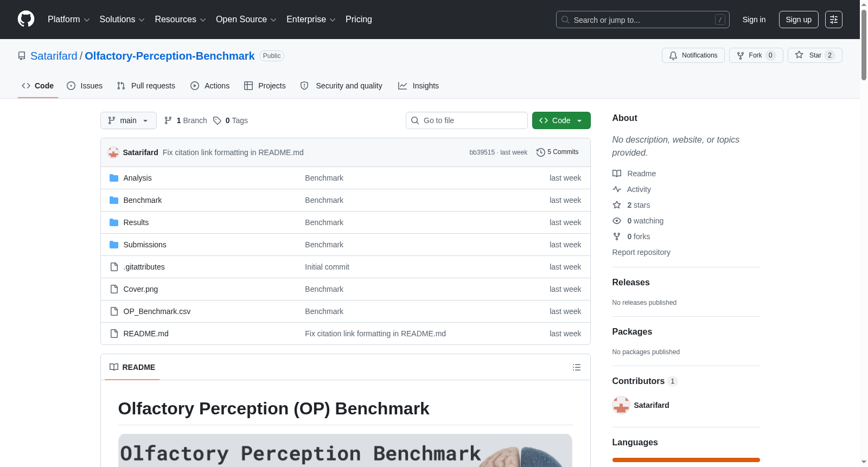The height and width of the screenshot is (467, 868).
Task: Star this repository
Action: [815, 55]
